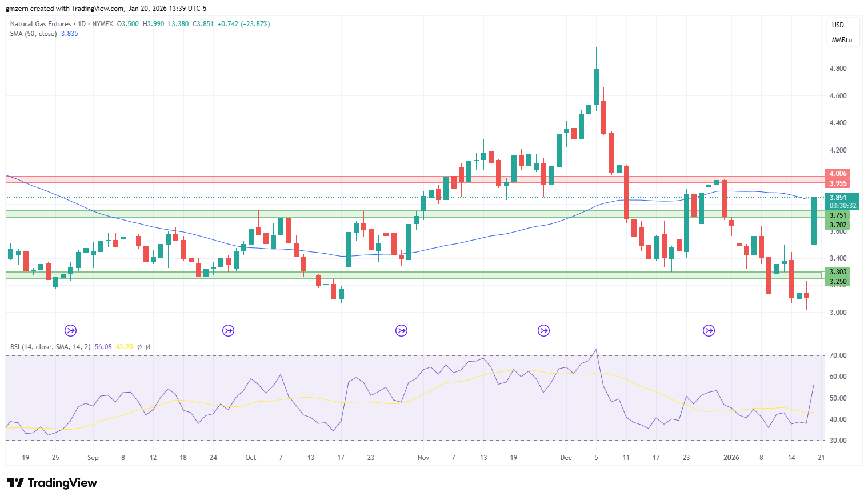Click the RSI value 56.08

point(103,347)
